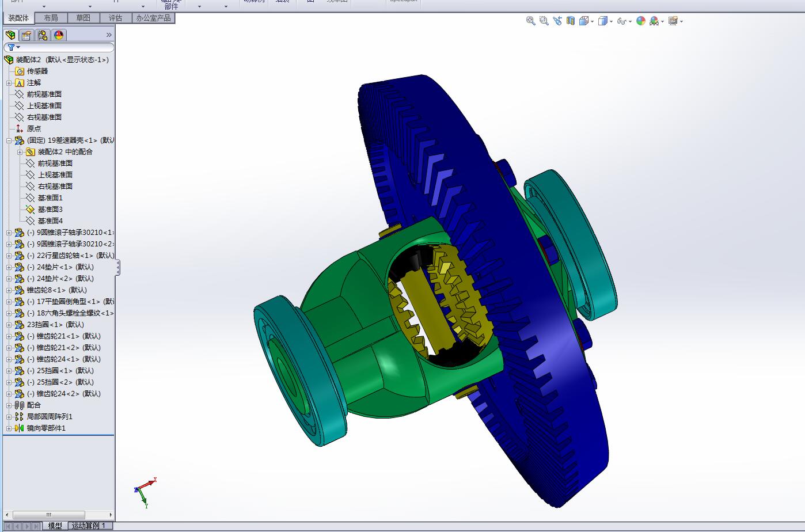Expand the 局部圆周阵列1 node
The image size is (805, 532).
pos(9,417)
